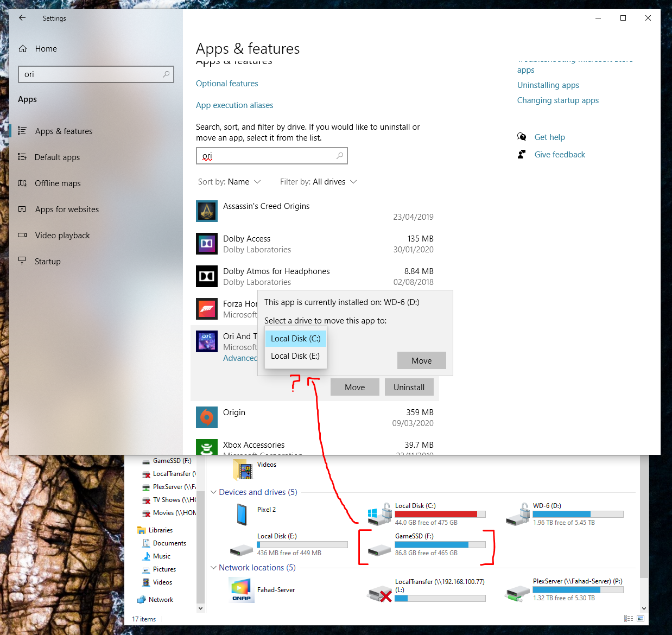The image size is (672, 635).
Task: Select Documents library in nav tree
Action: tap(164, 543)
